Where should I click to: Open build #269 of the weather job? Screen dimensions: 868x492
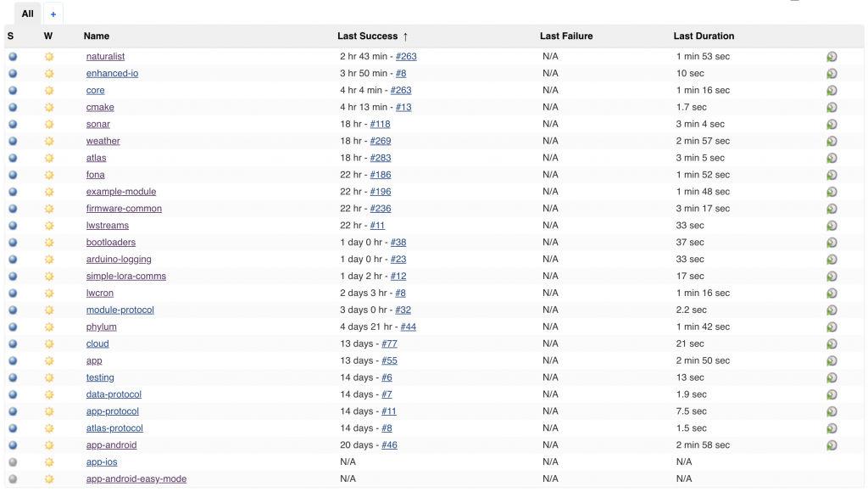pyautogui.click(x=381, y=142)
